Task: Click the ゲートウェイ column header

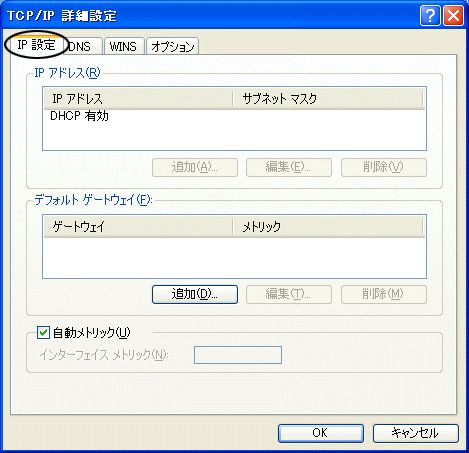Action: click(138, 227)
